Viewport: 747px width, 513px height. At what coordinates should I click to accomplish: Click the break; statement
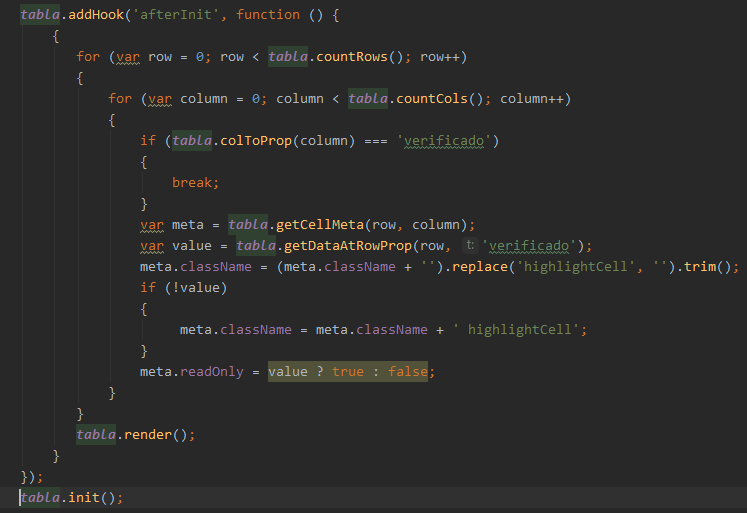point(195,182)
